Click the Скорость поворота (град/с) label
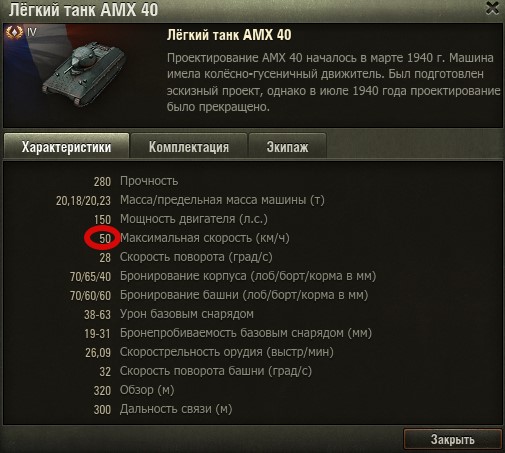 coord(196,257)
